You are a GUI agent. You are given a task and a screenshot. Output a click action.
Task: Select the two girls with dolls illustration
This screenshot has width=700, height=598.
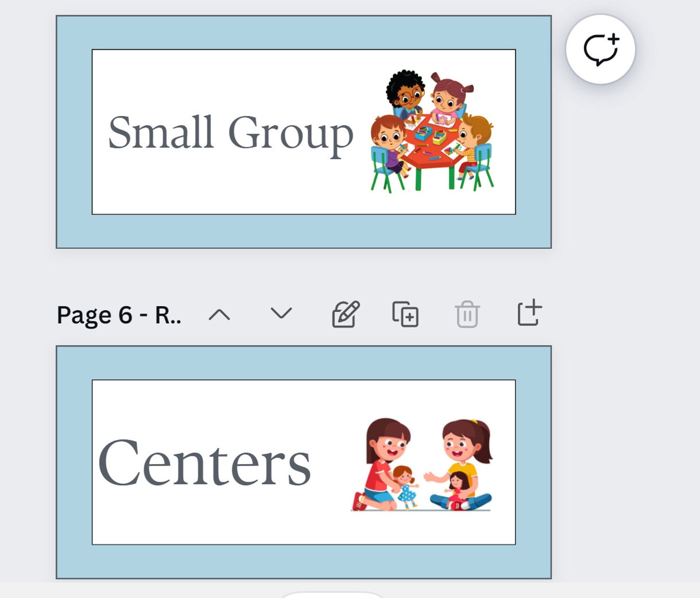tap(421, 464)
